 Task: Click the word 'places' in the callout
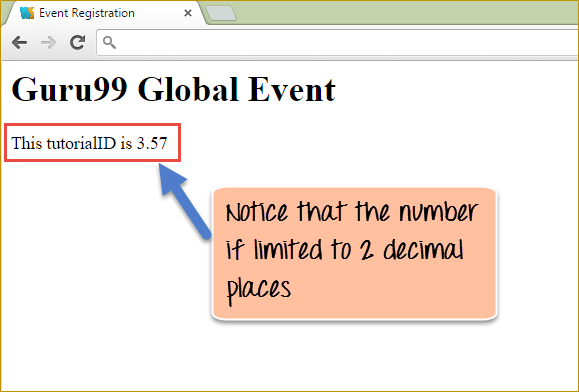[258, 290]
